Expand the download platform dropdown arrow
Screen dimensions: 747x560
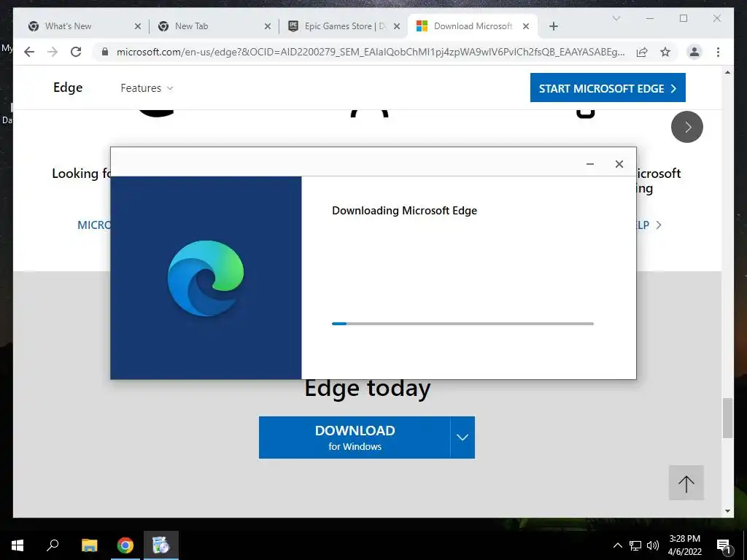click(x=462, y=437)
